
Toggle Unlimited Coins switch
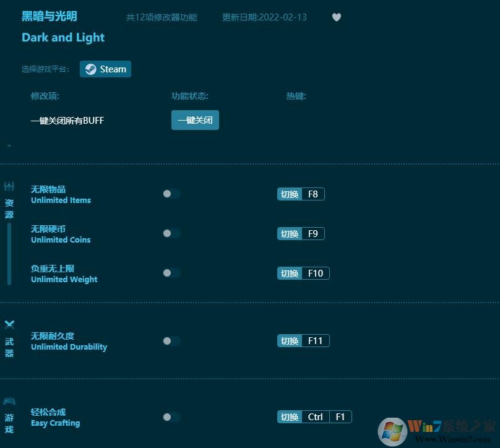click(x=171, y=233)
